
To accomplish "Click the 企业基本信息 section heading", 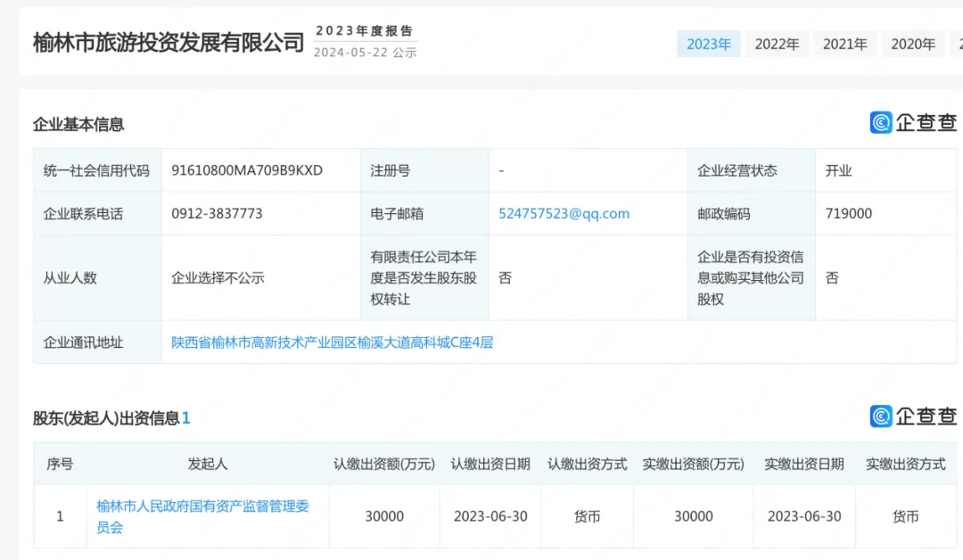I will click(78, 125).
